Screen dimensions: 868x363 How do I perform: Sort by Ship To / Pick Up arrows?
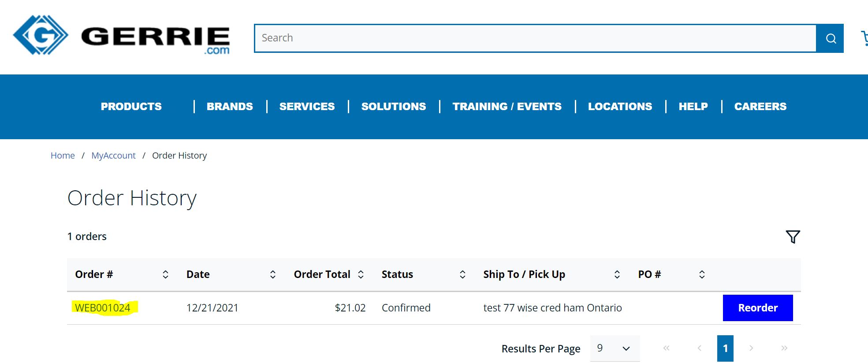[617, 274]
